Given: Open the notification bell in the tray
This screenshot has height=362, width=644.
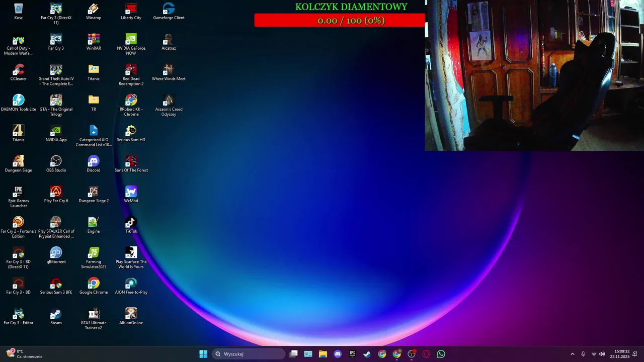Looking at the screenshot, I should point(635,354).
